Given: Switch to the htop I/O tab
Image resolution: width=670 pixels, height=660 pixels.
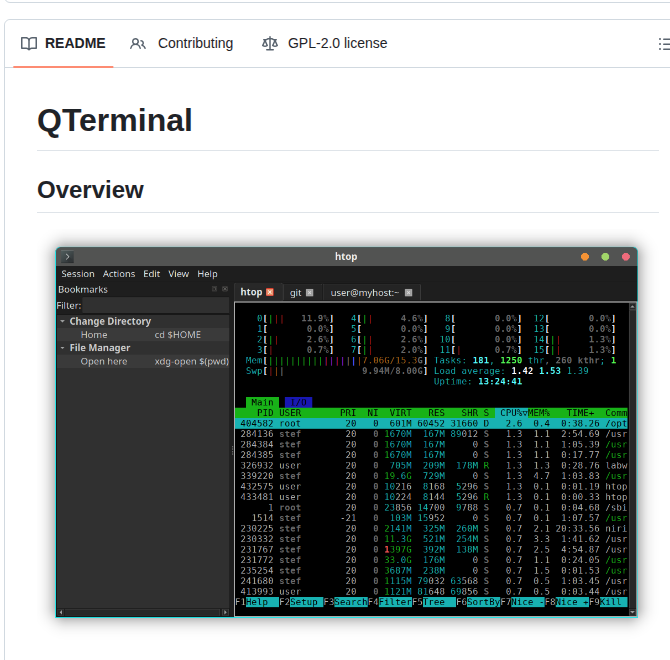Looking at the screenshot, I should click(298, 402).
